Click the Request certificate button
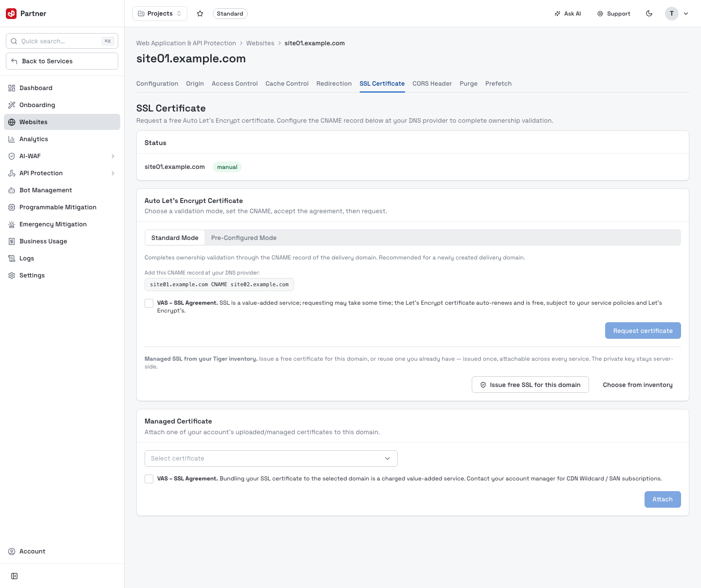This screenshot has width=701, height=588. tap(643, 331)
